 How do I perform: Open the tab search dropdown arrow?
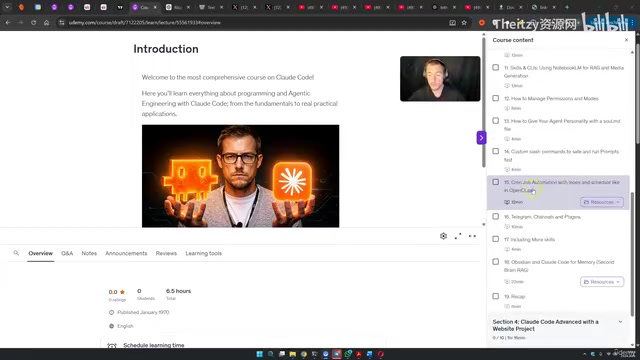pos(7,7)
